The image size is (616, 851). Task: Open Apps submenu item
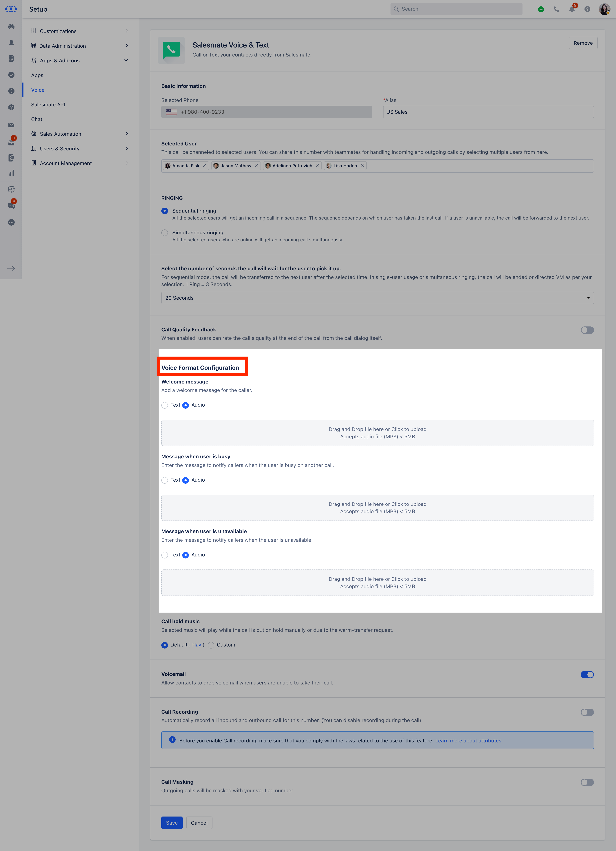click(37, 75)
